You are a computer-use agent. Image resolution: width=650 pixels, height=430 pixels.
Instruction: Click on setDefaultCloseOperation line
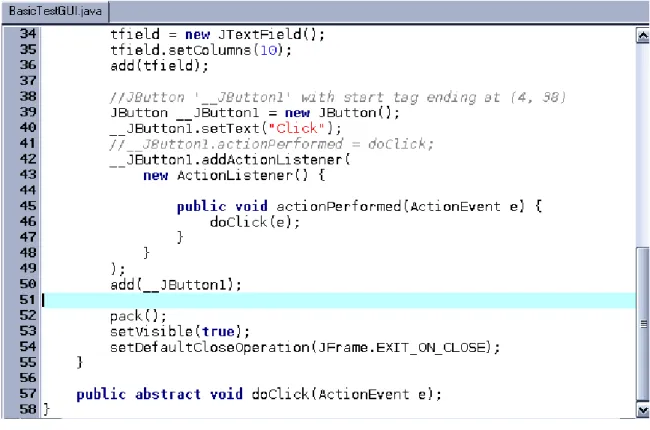point(305,347)
